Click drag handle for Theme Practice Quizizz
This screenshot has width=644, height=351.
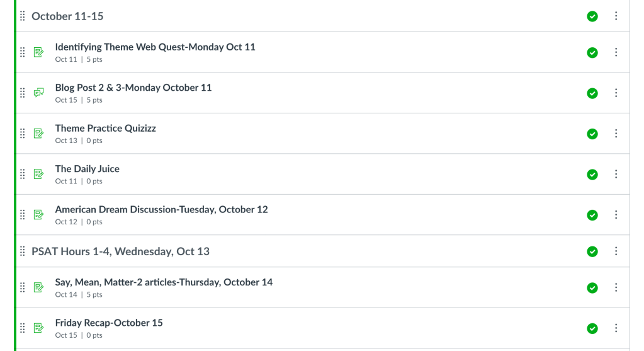pos(23,134)
